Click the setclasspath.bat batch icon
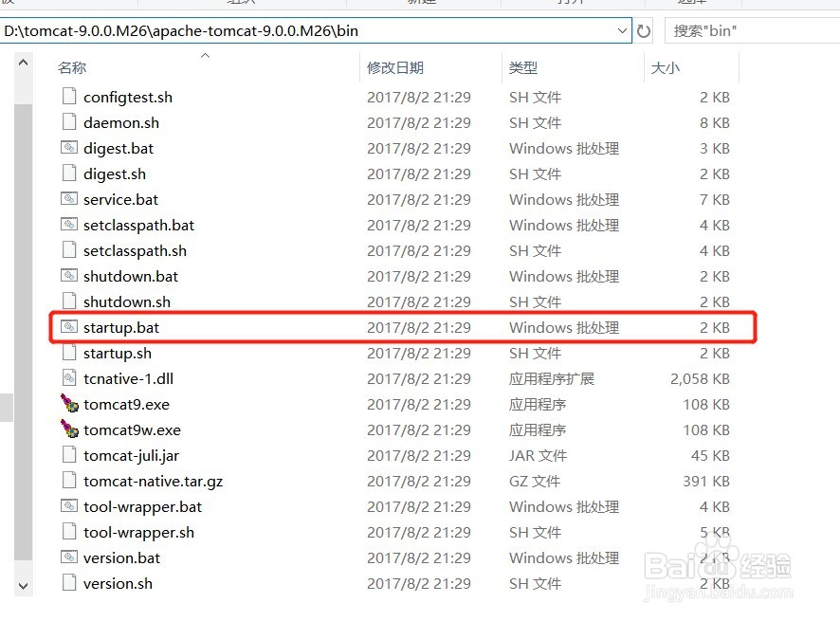 tap(69, 225)
